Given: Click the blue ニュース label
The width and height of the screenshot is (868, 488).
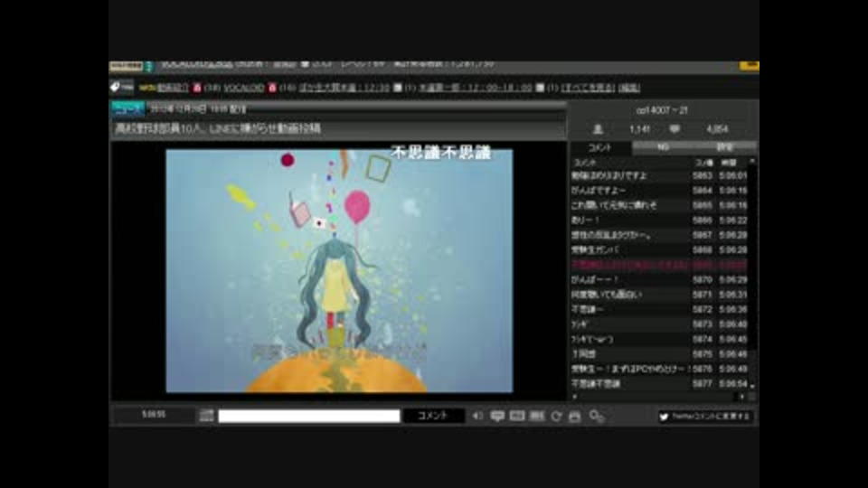Looking at the screenshot, I should (x=127, y=109).
